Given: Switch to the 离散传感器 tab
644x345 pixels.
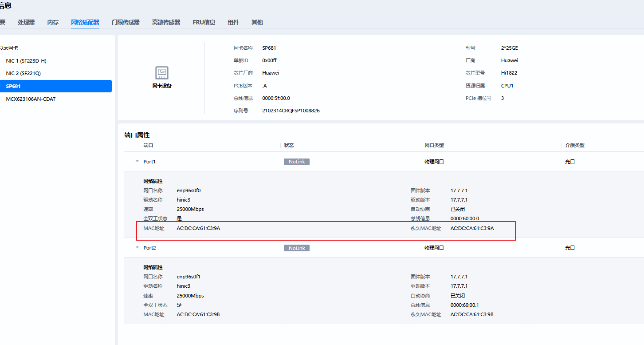Looking at the screenshot, I should [x=166, y=22].
